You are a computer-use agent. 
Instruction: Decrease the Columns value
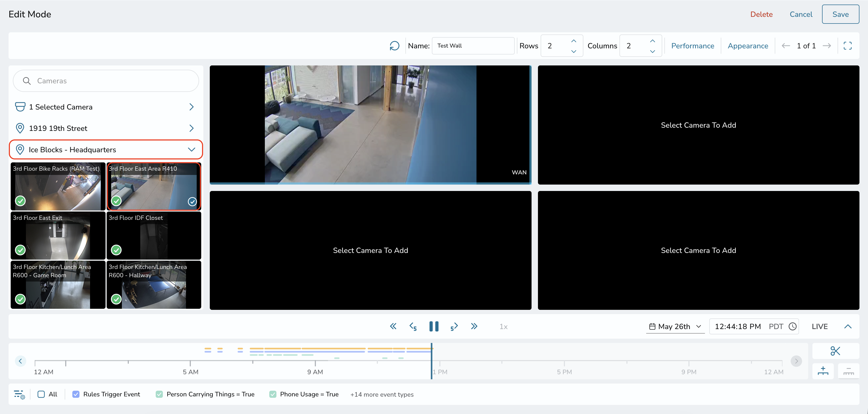[652, 51]
